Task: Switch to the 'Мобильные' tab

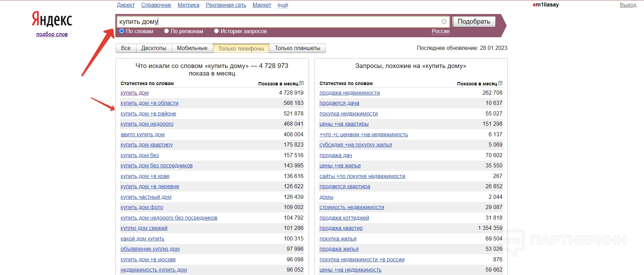Action: click(x=192, y=48)
